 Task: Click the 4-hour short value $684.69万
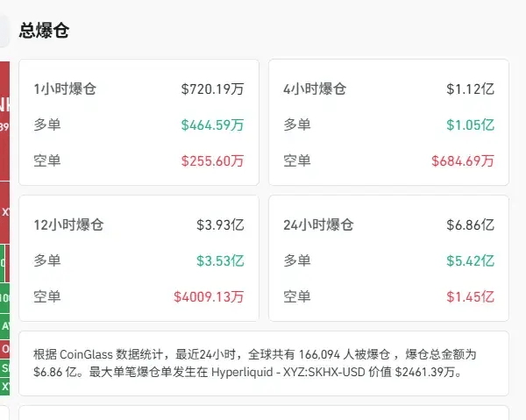click(463, 160)
